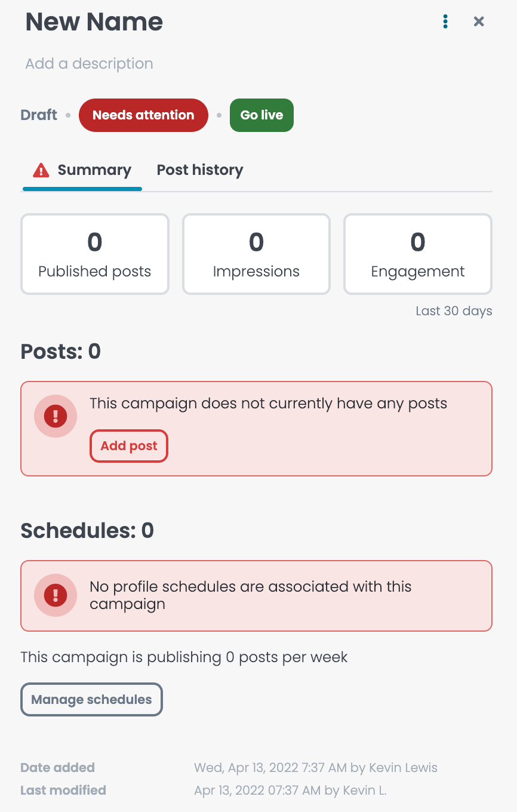This screenshot has width=517, height=812.
Task: Edit the Add a description field
Action: tap(89, 64)
